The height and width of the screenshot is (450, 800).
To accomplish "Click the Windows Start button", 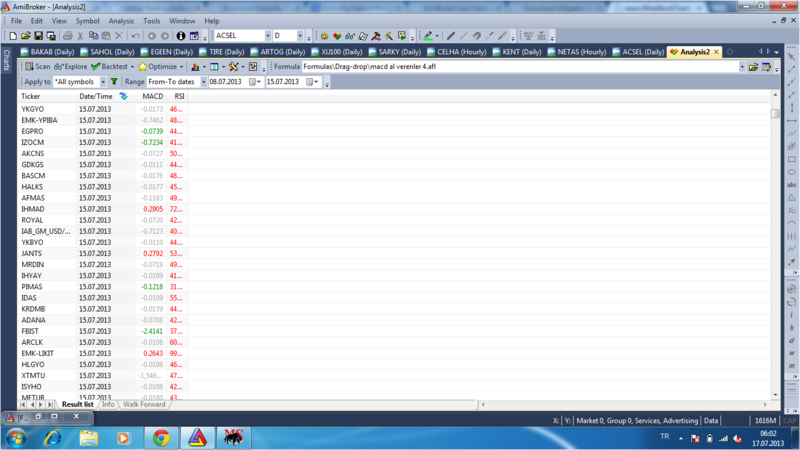I will (x=16, y=438).
